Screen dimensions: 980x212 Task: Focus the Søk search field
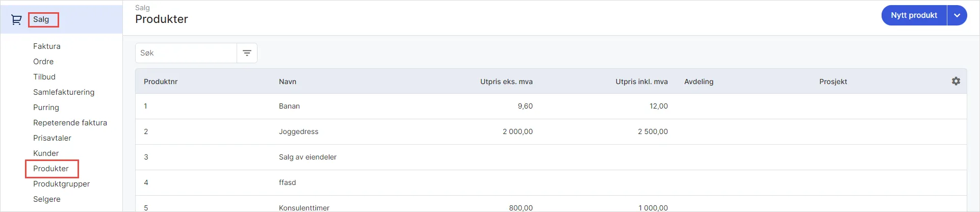pos(186,53)
